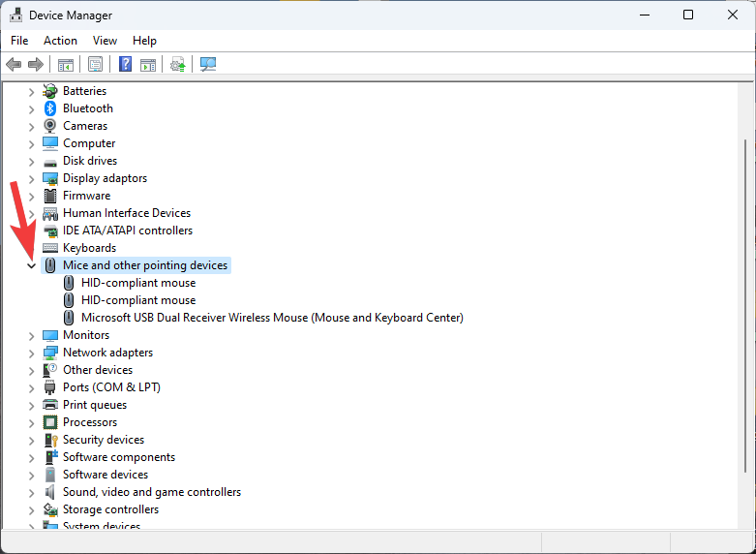Expand the Cameras chevron
Image resolution: width=756 pixels, height=554 pixels.
coord(31,127)
